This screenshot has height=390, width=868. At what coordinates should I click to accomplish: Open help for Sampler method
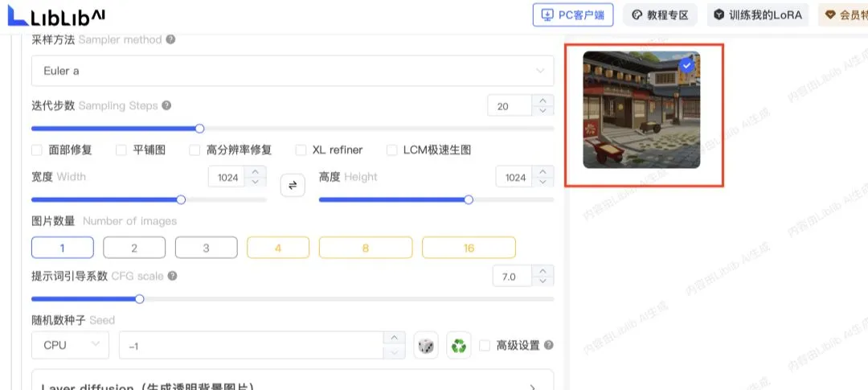171,40
